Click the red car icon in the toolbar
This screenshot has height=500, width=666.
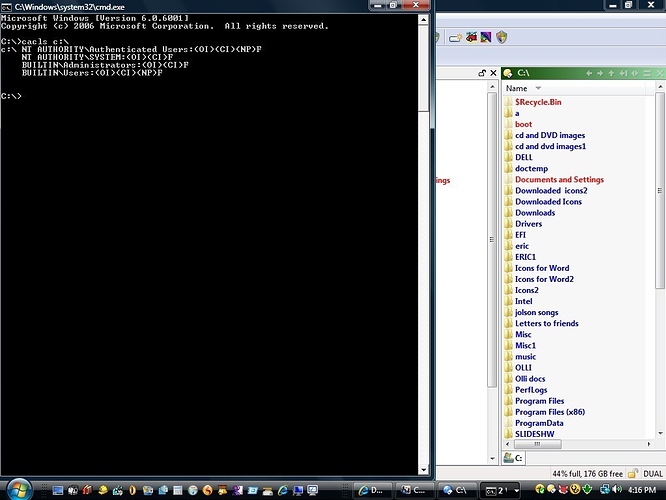(x=471, y=37)
